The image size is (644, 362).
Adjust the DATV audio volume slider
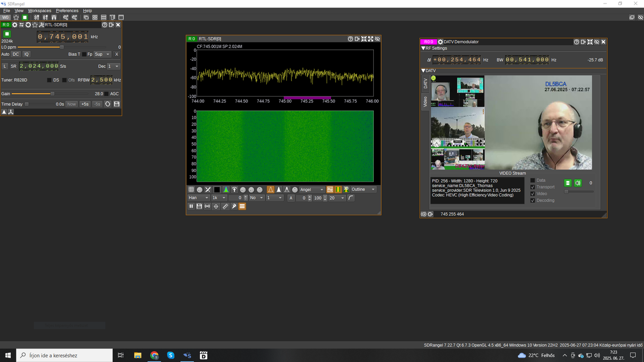[x=579, y=192]
